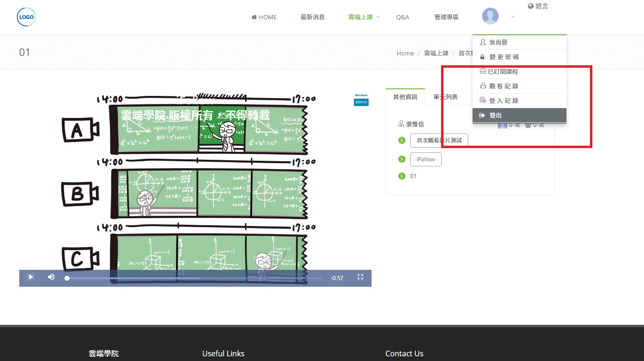This screenshot has width=644, height=361.
Task: Click the LOGO icon in header
Action: coord(26,17)
